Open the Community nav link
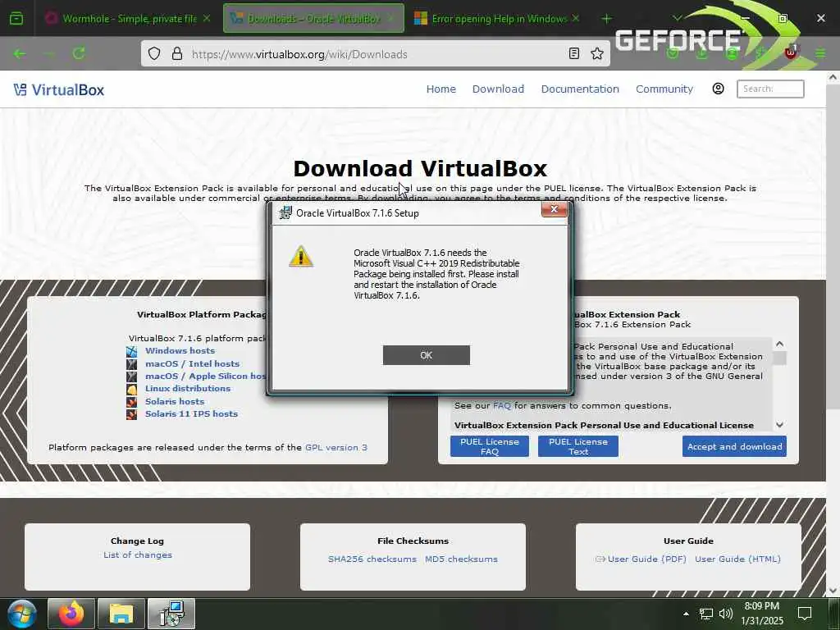Screen dimensions: 840x630 pyautogui.click(x=664, y=89)
